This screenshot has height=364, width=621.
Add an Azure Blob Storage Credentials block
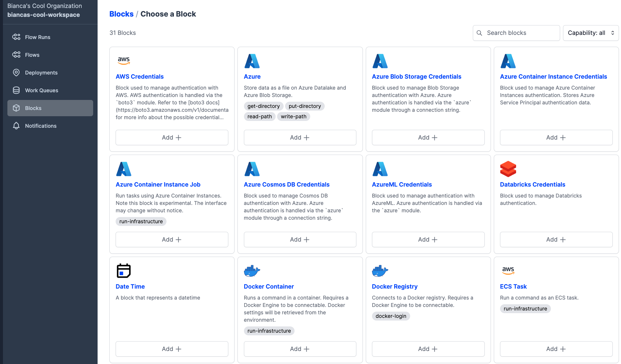point(428,137)
